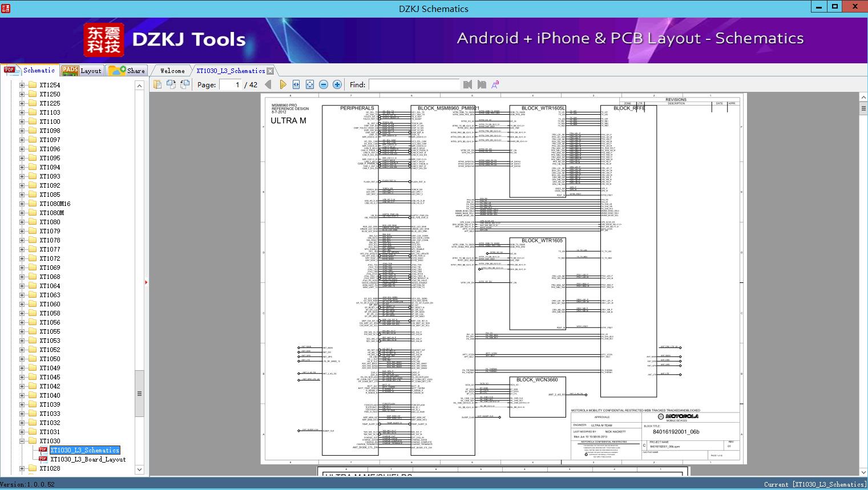The image size is (868, 490).
Task: Expand the XT1103 tree node
Action: (22, 112)
